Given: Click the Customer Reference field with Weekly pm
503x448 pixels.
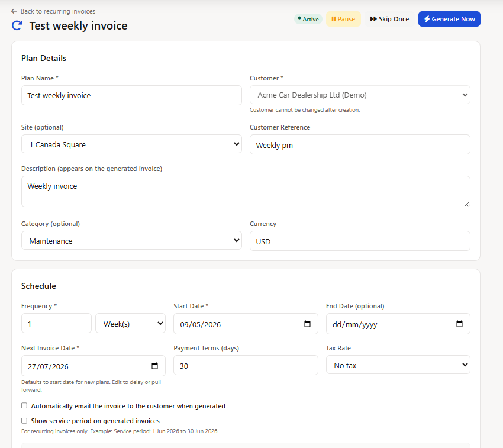Looking at the screenshot, I should 360,144.
